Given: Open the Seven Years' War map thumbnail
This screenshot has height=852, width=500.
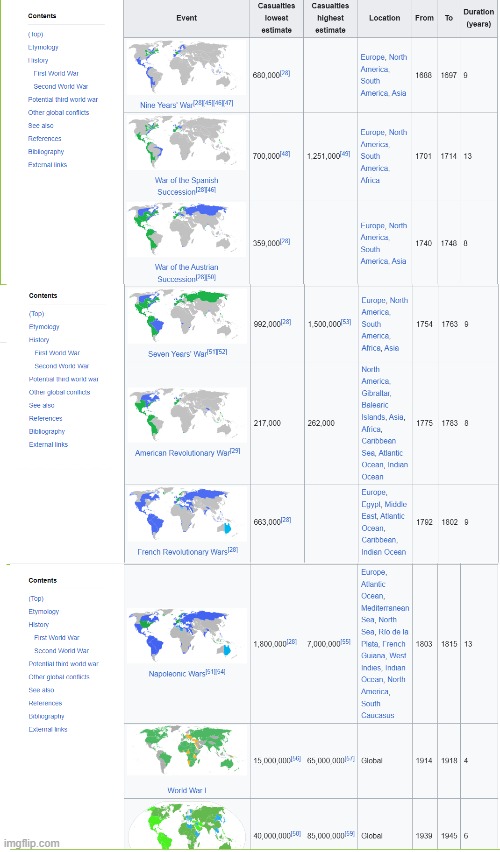Looking at the screenshot, I should point(186,317).
